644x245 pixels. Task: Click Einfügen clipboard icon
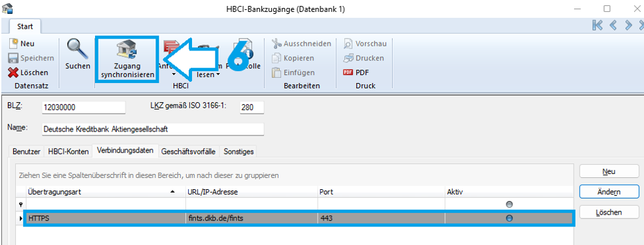[277, 72]
